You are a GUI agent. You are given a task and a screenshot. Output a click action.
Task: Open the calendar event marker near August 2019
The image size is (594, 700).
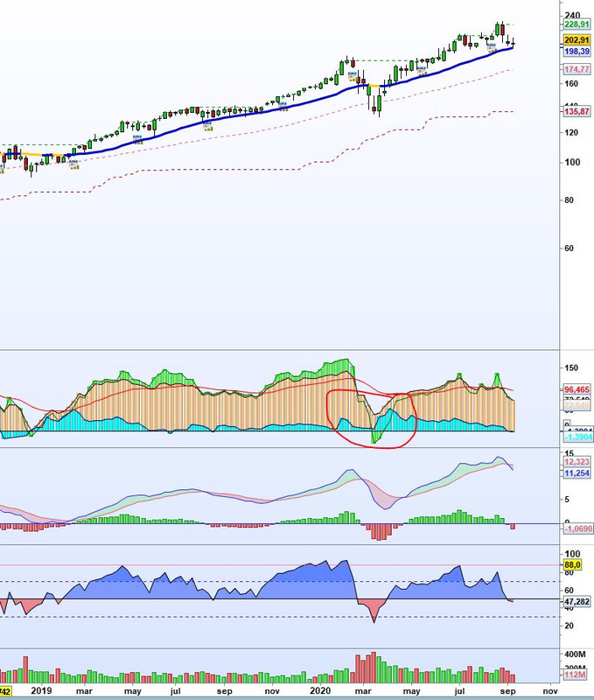(x=207, y=125)
